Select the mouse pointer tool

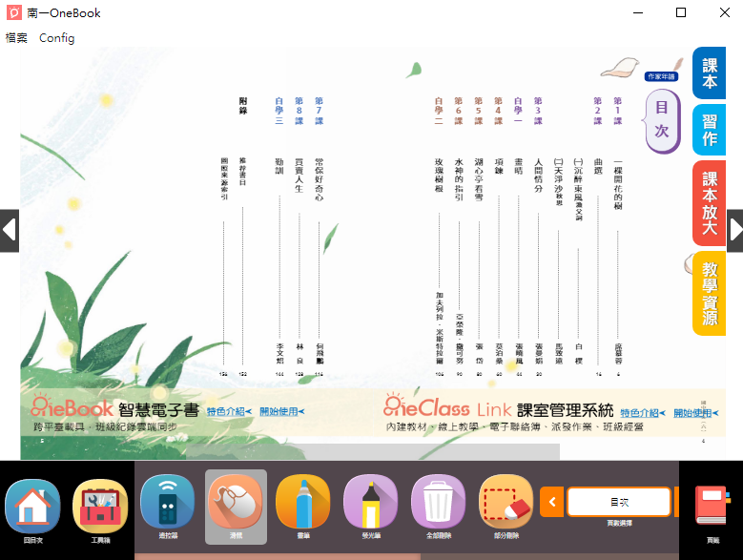pyautogui.click(x=236, y=502)
